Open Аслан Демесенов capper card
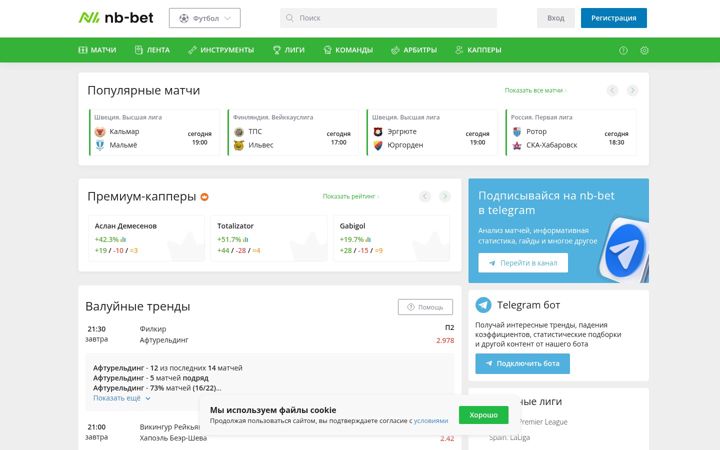 click(146, 238)
